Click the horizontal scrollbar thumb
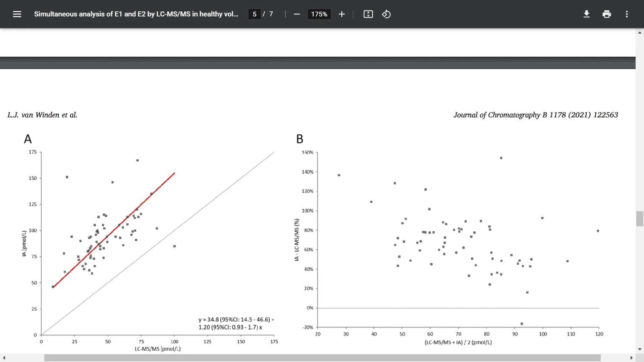 [322, 358]
